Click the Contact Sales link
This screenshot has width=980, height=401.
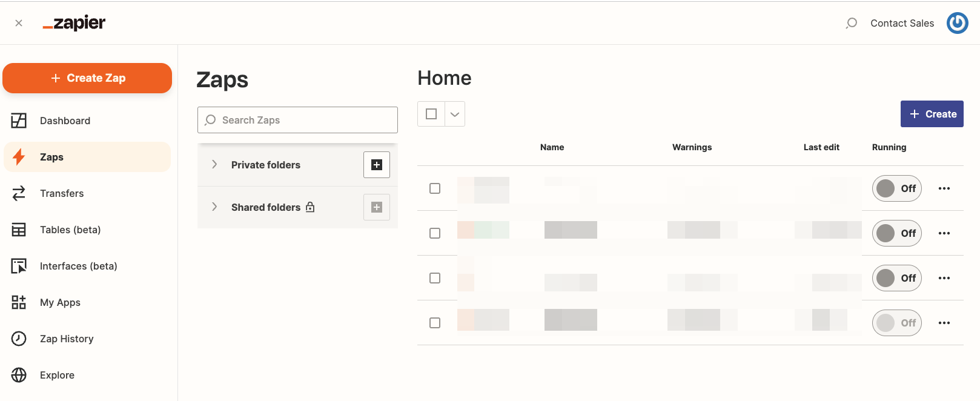pyautogui.click(x=902, y=23)
